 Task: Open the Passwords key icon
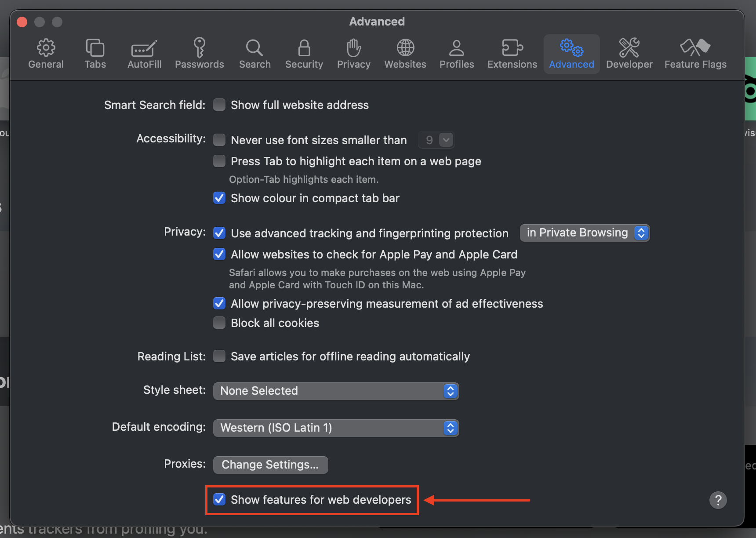click(199, 47)
